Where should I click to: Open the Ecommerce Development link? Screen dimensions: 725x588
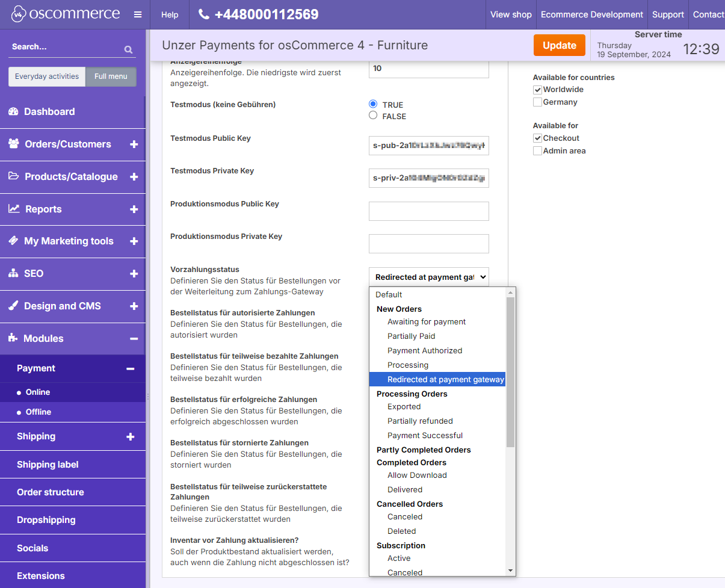592,14
